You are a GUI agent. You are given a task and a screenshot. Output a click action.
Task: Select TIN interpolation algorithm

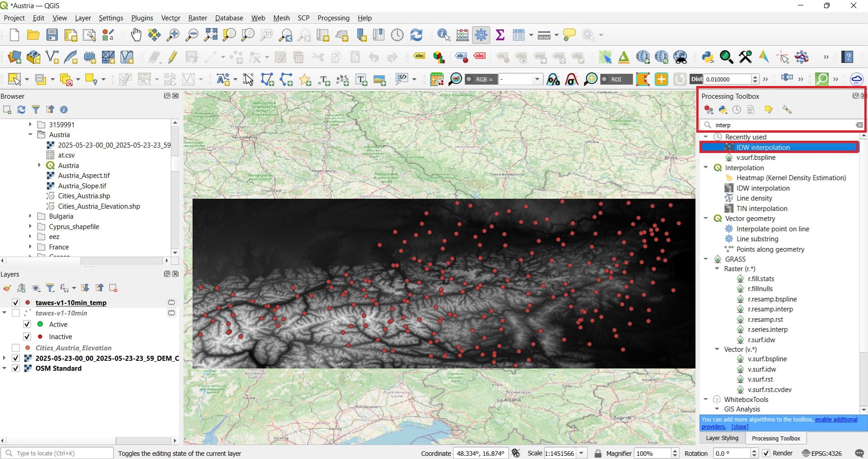(762, 208)
